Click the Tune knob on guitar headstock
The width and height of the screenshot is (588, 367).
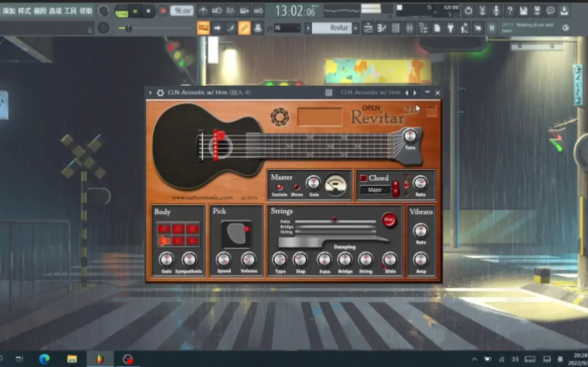pyautogui.click(x=410, y=136)
